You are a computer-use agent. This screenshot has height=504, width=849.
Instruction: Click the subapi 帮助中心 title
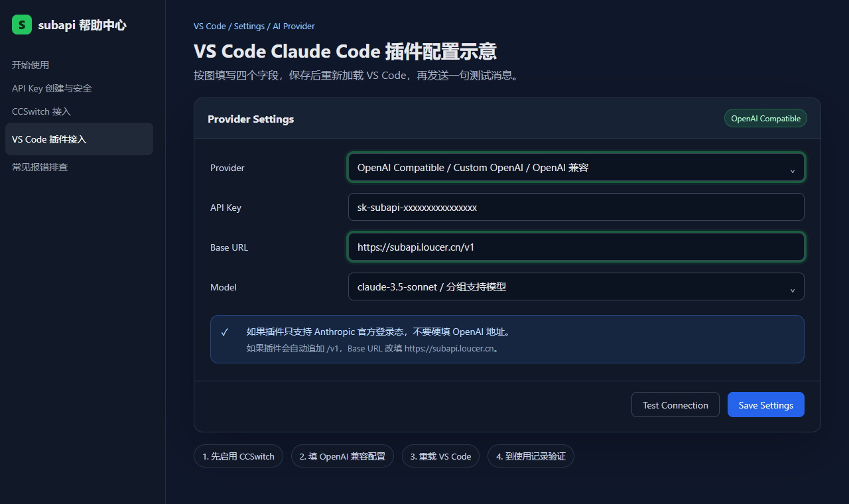pyautogui.click(x=82, y=25)
